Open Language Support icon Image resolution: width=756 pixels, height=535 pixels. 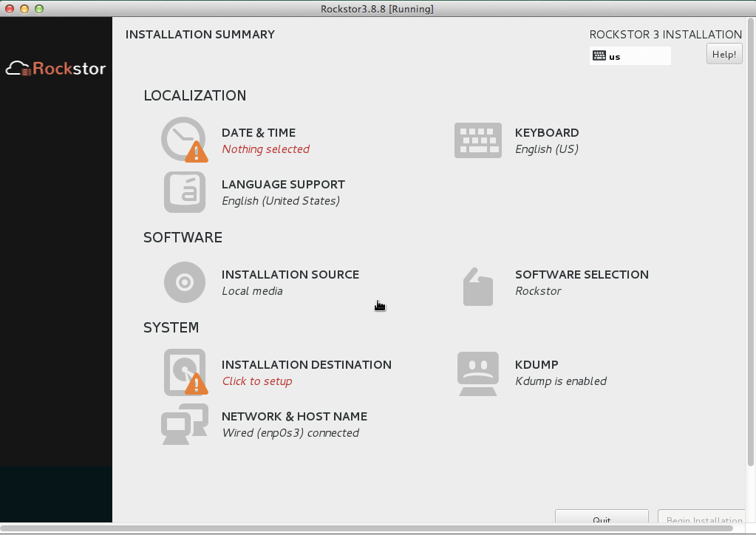click(185, 192)
